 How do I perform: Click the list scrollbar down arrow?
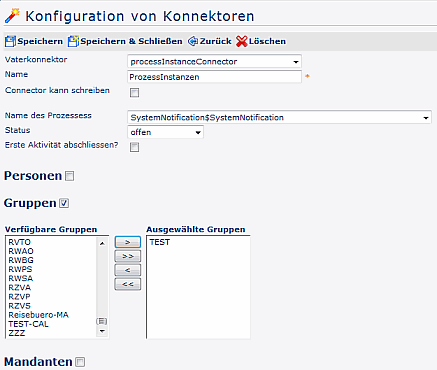102,331
